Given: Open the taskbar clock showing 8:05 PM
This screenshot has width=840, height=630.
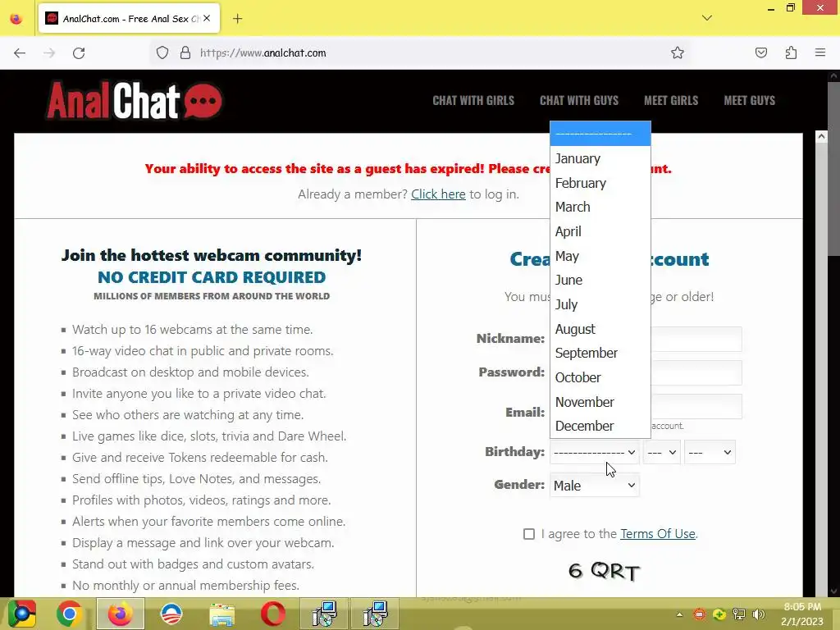Looking at the screenshot, I should pyautogui.click(x=802, y=614).
